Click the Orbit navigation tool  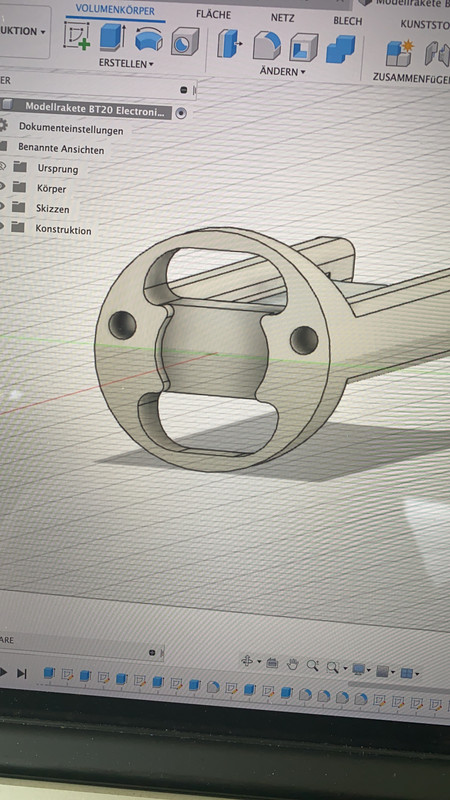(x=247, y=661)
